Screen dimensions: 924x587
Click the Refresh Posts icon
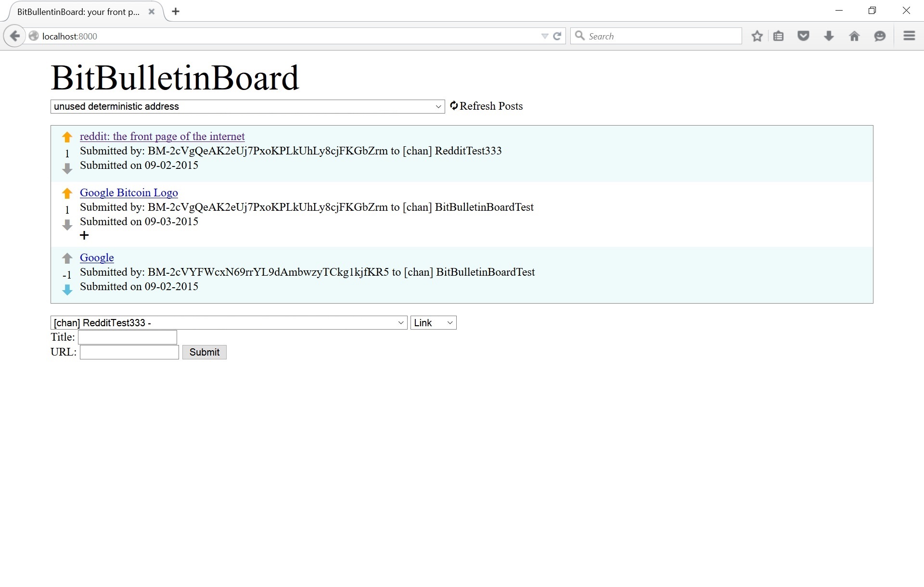(x=454, y=105)
